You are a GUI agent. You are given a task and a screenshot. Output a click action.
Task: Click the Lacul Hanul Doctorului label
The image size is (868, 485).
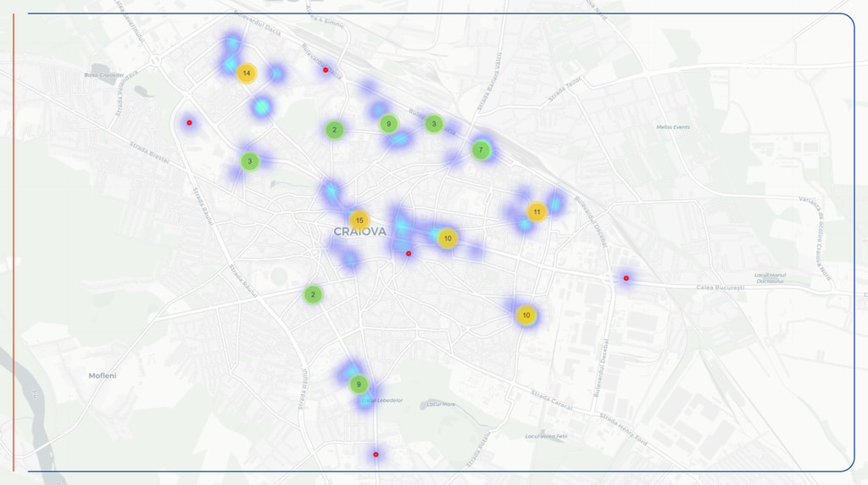[x=770, y=278]
